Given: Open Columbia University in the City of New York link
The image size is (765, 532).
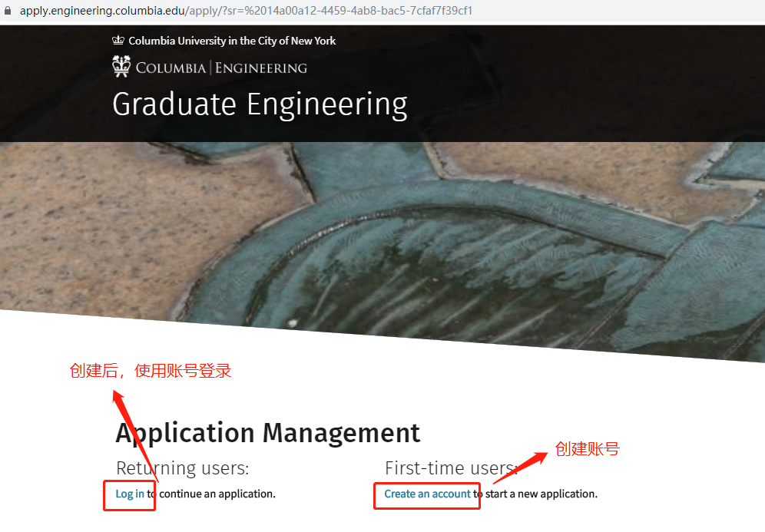Looking at the screenshot, I should point(232,41).
